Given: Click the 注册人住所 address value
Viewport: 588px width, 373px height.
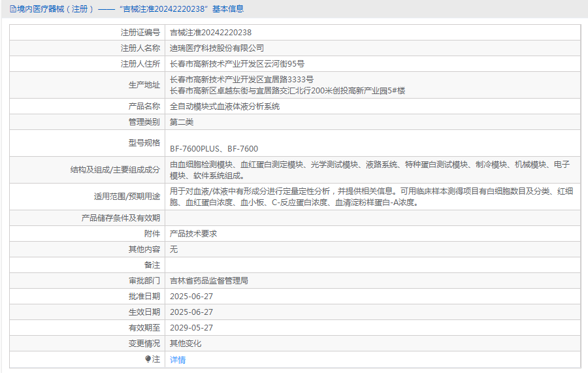Looking at the screenshot, I should [237, 64].
